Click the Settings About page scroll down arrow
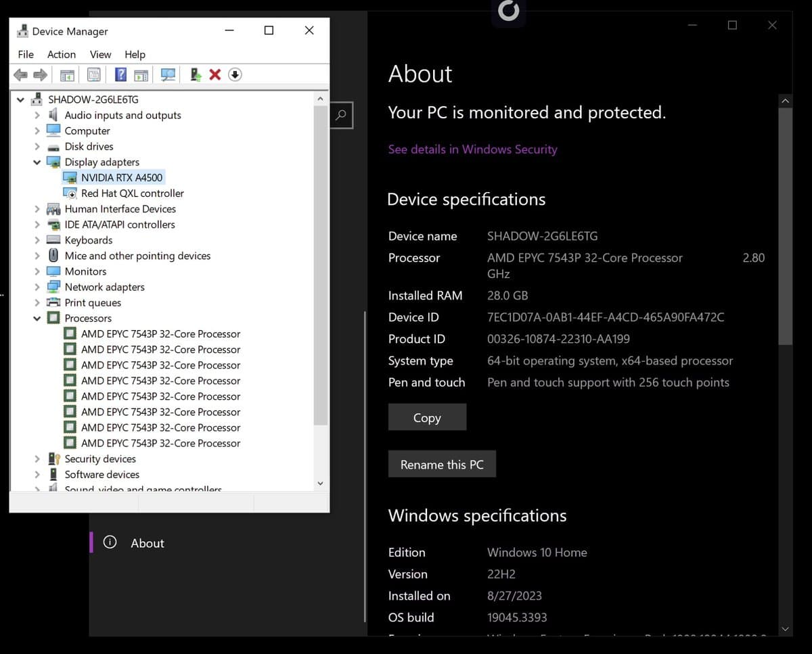This screenshot has width=812, height=654. 785,629
